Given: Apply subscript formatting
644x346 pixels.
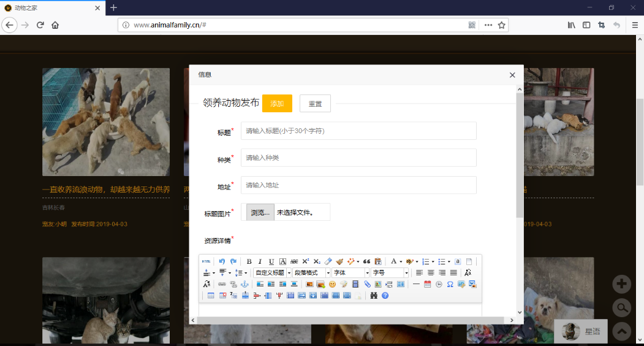Looking at the screenshot, I should tap(317, 261).
